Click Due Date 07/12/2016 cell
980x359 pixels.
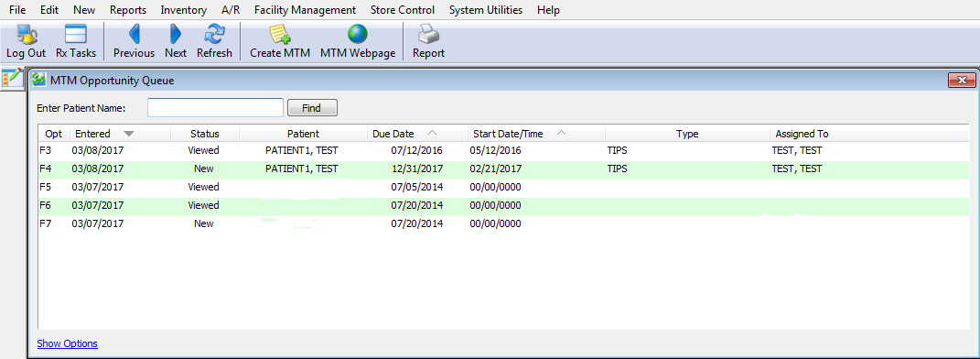[x=417, y=151]
